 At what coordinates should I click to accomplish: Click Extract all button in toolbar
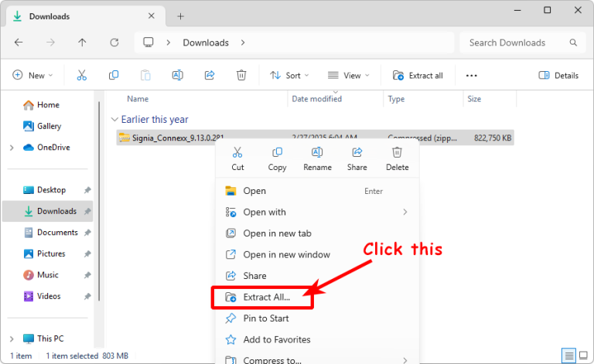coord(418,75)
